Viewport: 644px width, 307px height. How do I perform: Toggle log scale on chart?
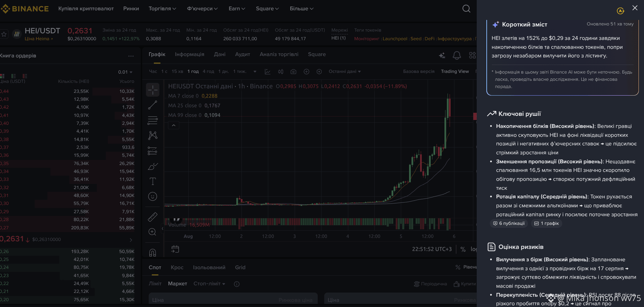pos(474,249)
